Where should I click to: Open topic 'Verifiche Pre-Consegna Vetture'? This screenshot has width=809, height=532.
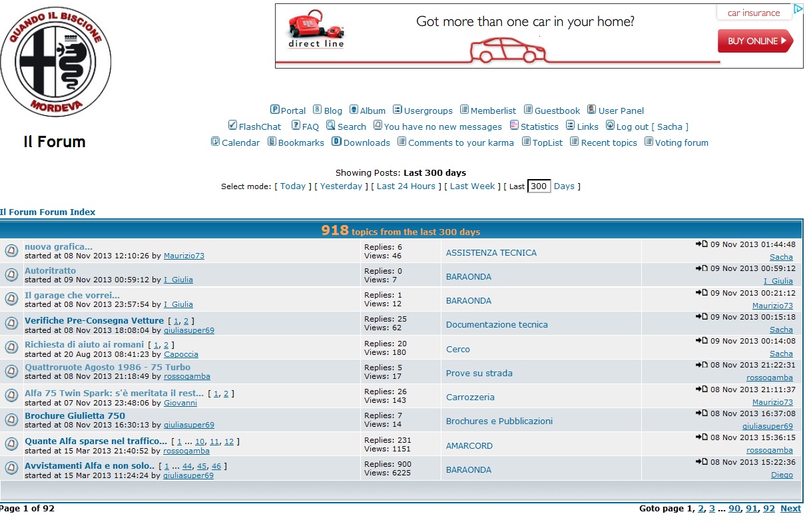coord(94,320)
